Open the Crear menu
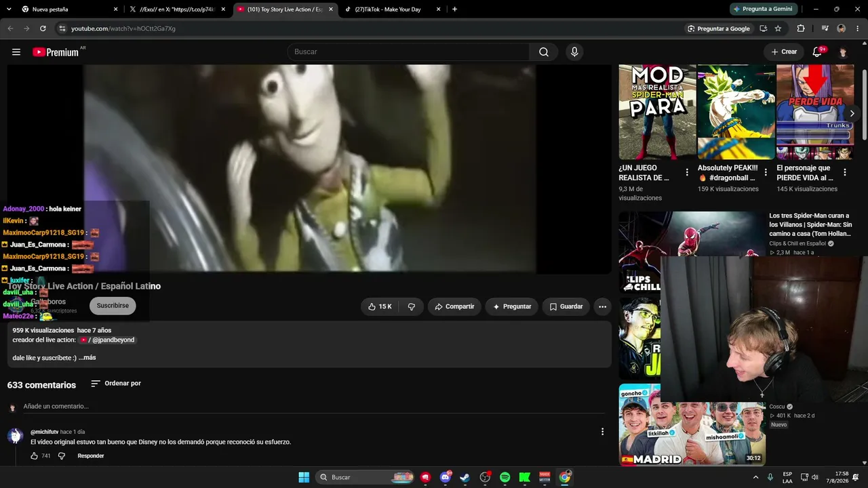 [784, 52]
